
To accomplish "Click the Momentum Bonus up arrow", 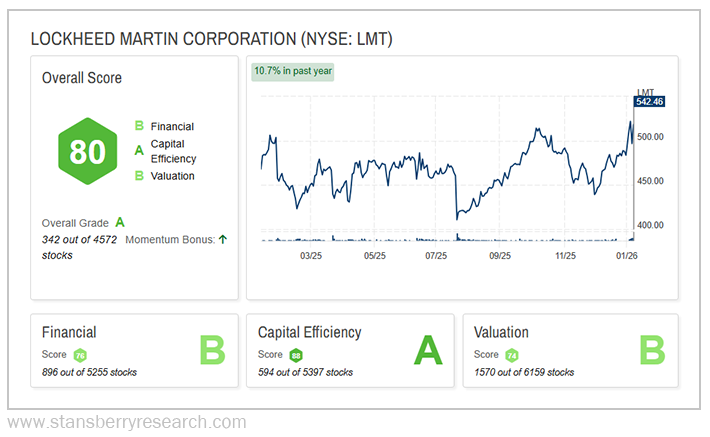I will pyautogui.click(x=222, y=239).
